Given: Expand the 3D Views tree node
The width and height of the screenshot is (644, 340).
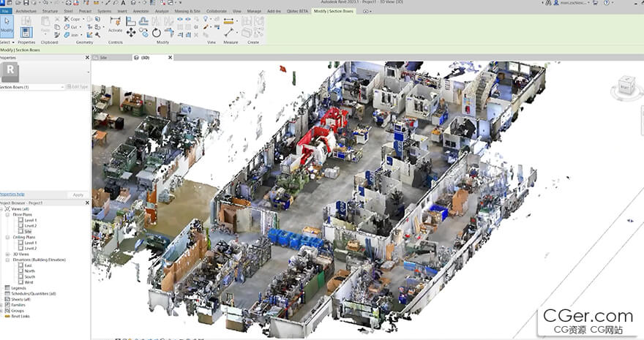Looking at the screenshot, I should [7, 254].
